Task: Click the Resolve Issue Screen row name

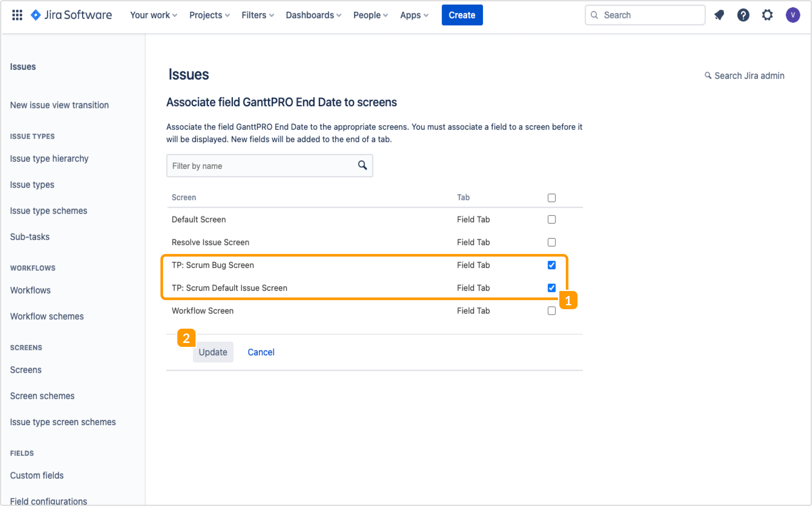Action: click(x=210, y=242)
